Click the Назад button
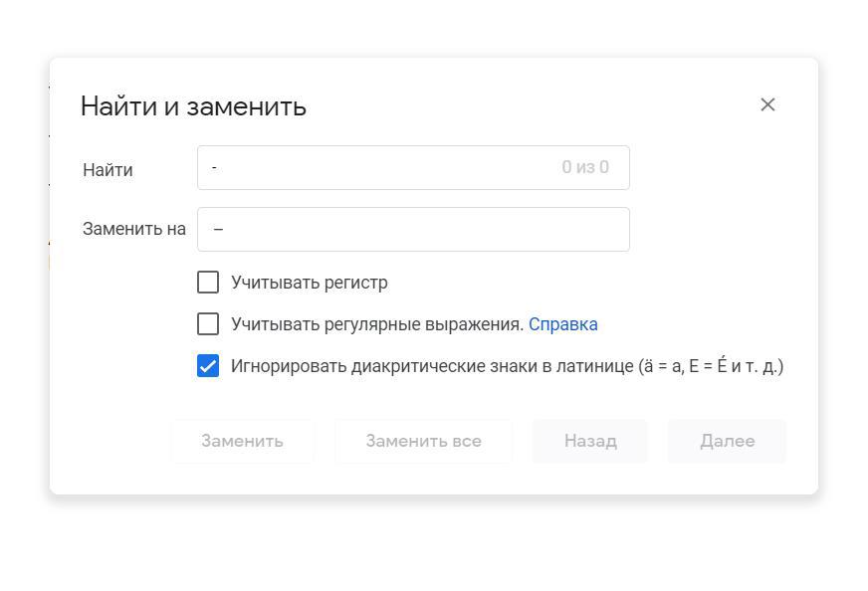This screenshot has height=591, width=868. point(590,441)
